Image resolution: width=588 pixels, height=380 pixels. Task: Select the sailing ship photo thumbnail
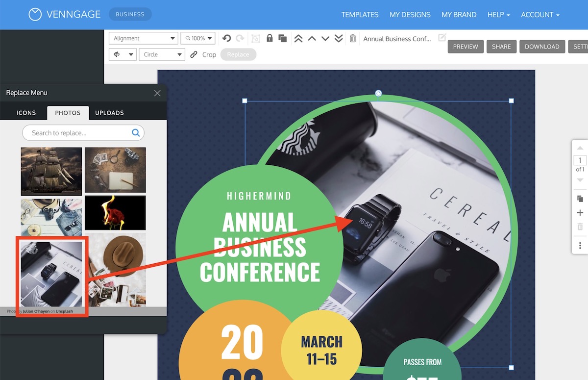tap(51, 171)
